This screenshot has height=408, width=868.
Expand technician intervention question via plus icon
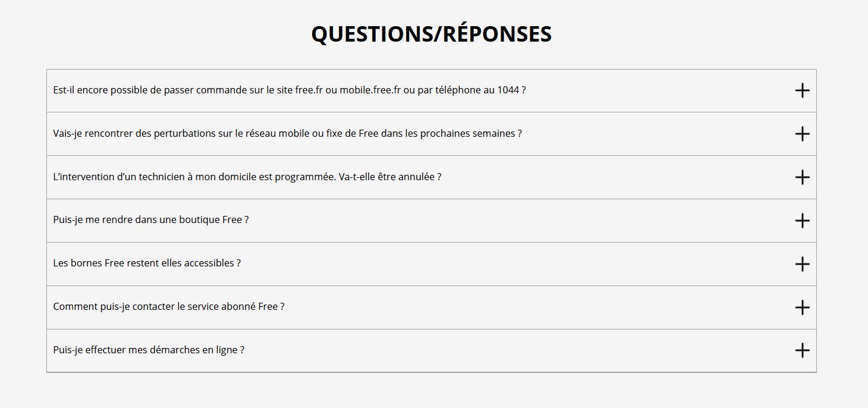[x=802, y=177]
